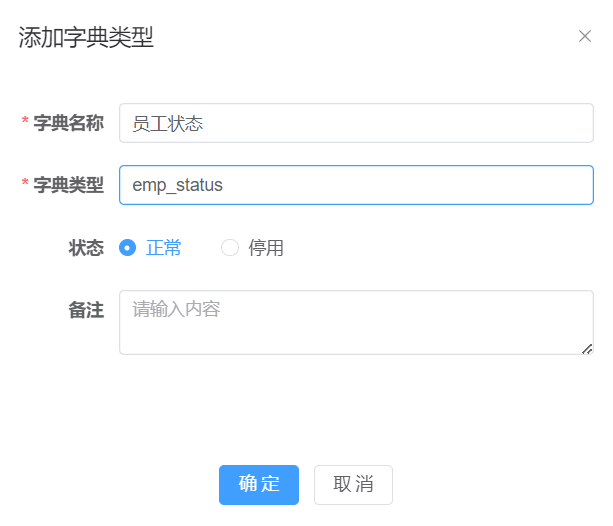Click the red asterisk beside 字典名称
This screenshot has height=526, width=613.
pos(25,123)
